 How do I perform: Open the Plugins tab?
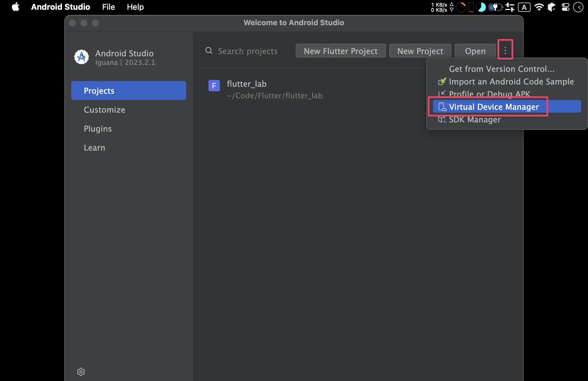tap(128, 128)
